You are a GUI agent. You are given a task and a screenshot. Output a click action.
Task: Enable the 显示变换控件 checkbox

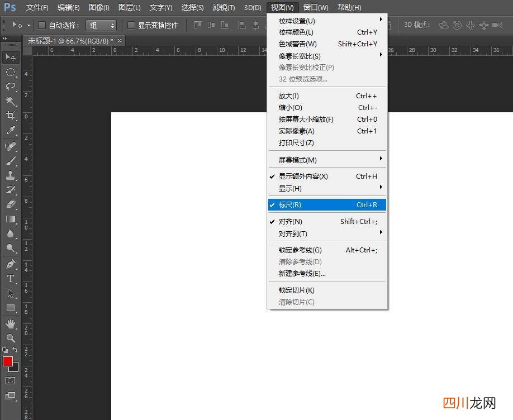point(131,25)
